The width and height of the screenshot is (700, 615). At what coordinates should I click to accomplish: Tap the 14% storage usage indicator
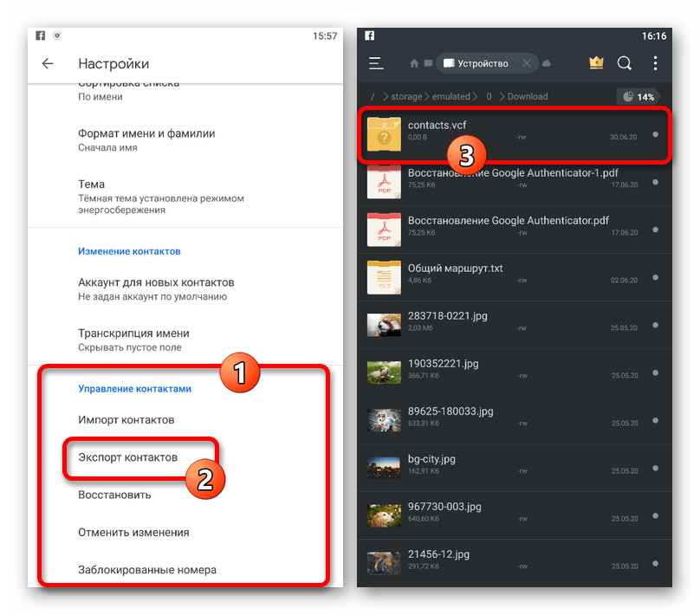coord(638,97)
